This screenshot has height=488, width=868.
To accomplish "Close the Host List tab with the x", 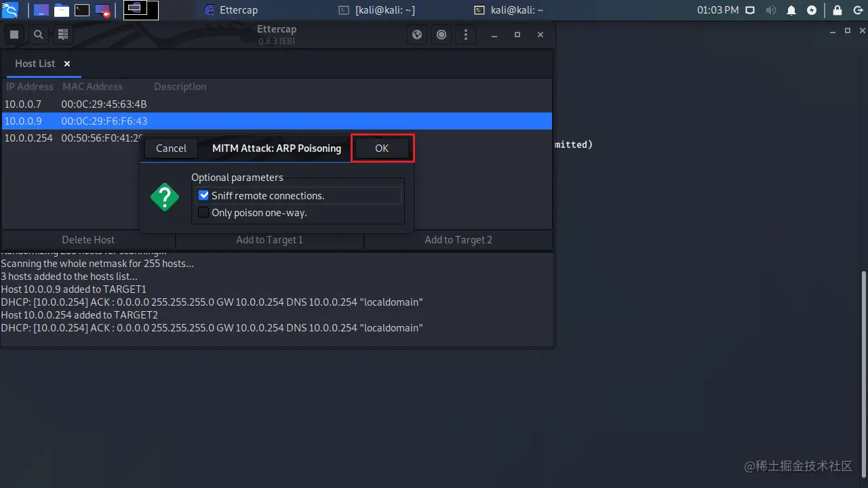I will pyautogui.click(x=67, y=64).
